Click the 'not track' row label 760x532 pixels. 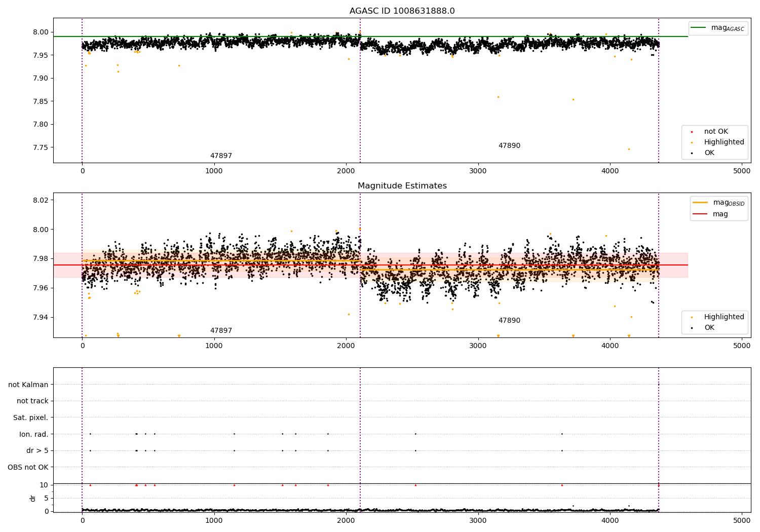click(32, 401)
